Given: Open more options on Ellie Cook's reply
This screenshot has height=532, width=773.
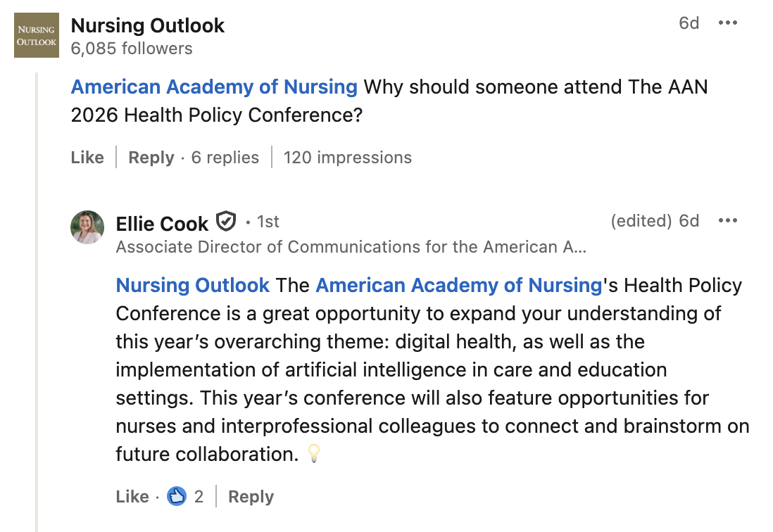Looking at the screenshot, I should click(728, 221).
